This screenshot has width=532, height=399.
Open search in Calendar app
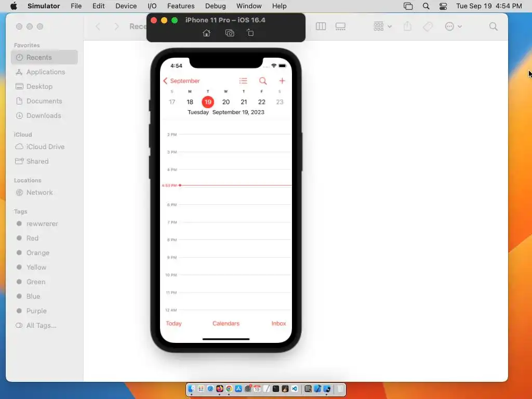pyautogui.click(x=263, y=81)
